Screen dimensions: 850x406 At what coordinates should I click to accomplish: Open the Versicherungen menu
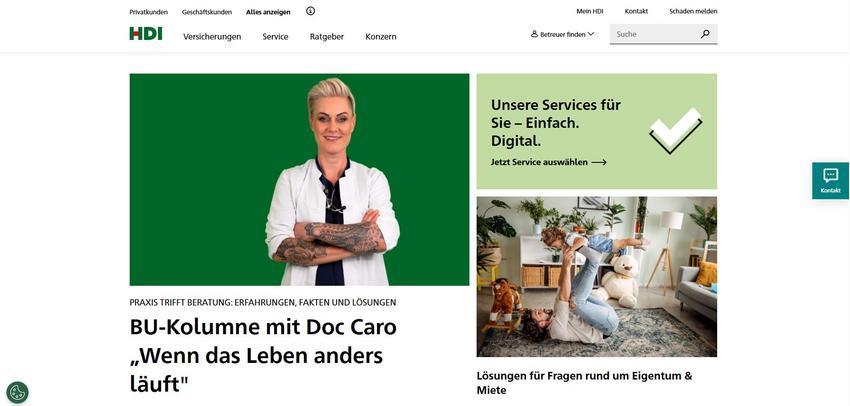click(212, 37)
